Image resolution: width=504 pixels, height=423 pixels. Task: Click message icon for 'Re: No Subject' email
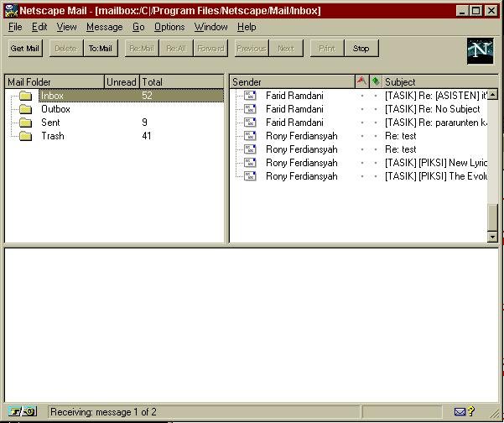(x=250, y=109)
